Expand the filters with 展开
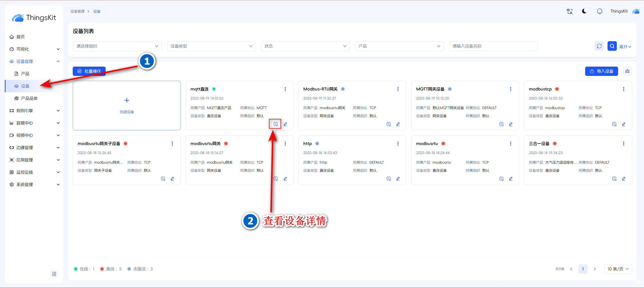Viewport: 644px width, 288px height. coord(625,47)
